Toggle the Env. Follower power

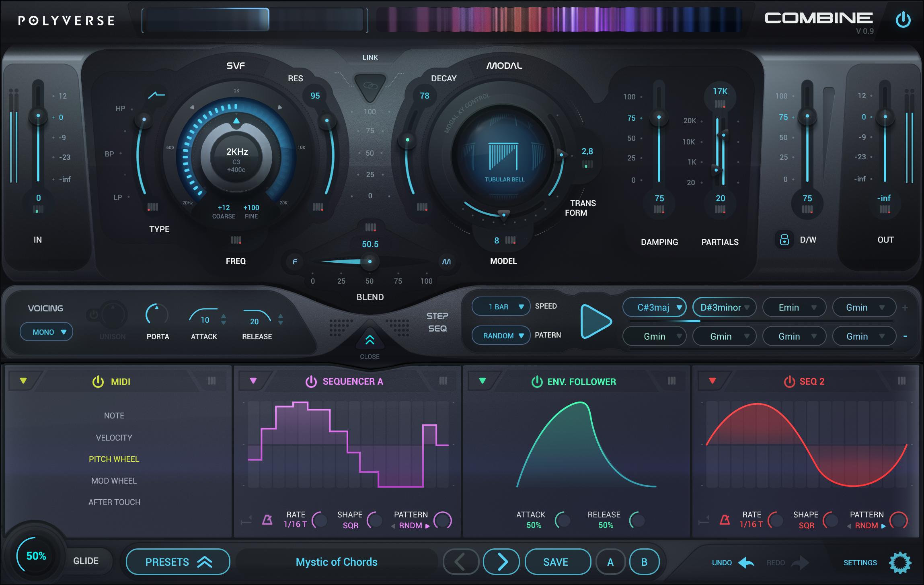coord(537,381)
